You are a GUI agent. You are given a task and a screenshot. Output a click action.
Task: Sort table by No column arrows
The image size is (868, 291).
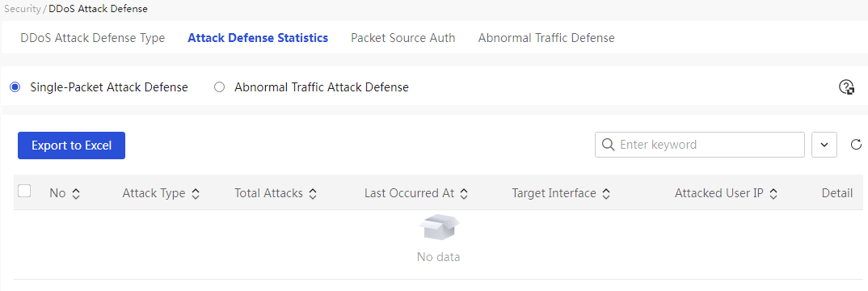point(77,194)
